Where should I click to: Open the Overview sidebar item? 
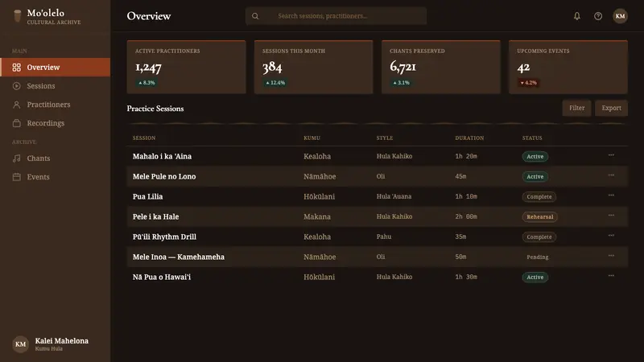(x=55, y=68)
